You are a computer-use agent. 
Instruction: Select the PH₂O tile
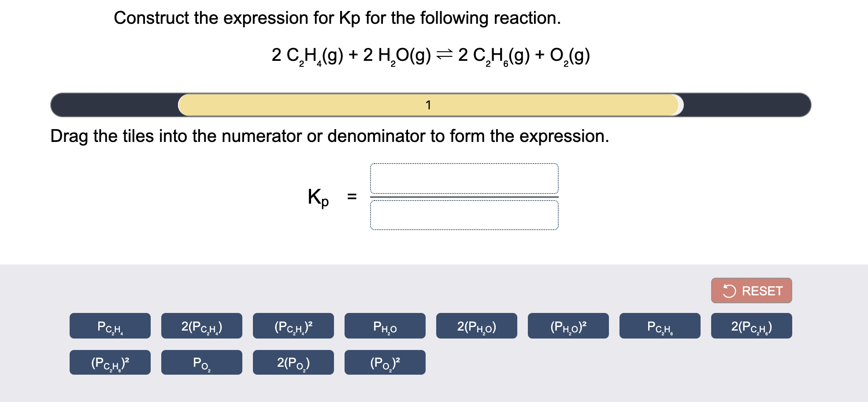384,325
